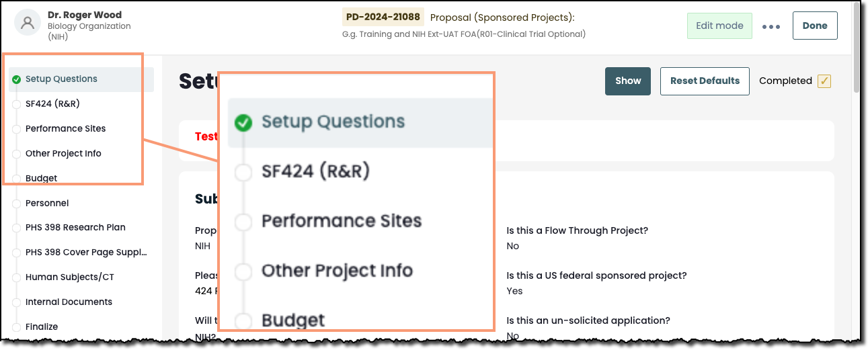Screen dimensions: 868x350
Task: Select the Finalize section
Action: point(42,327)
